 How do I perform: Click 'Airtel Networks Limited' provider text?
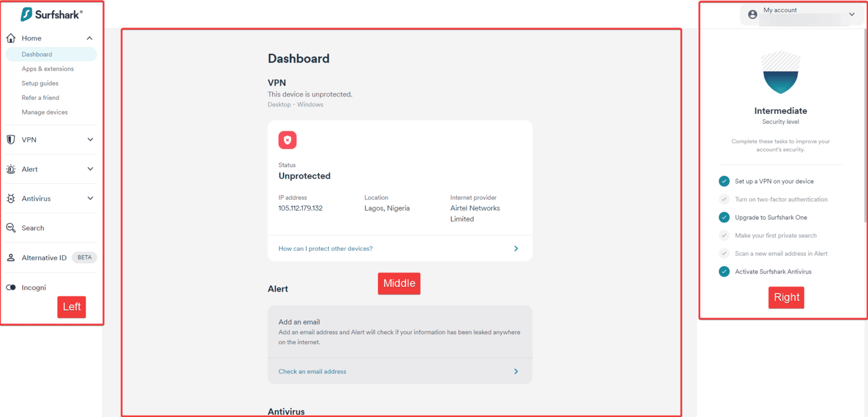pyautogui.click(x=475, y=213)
